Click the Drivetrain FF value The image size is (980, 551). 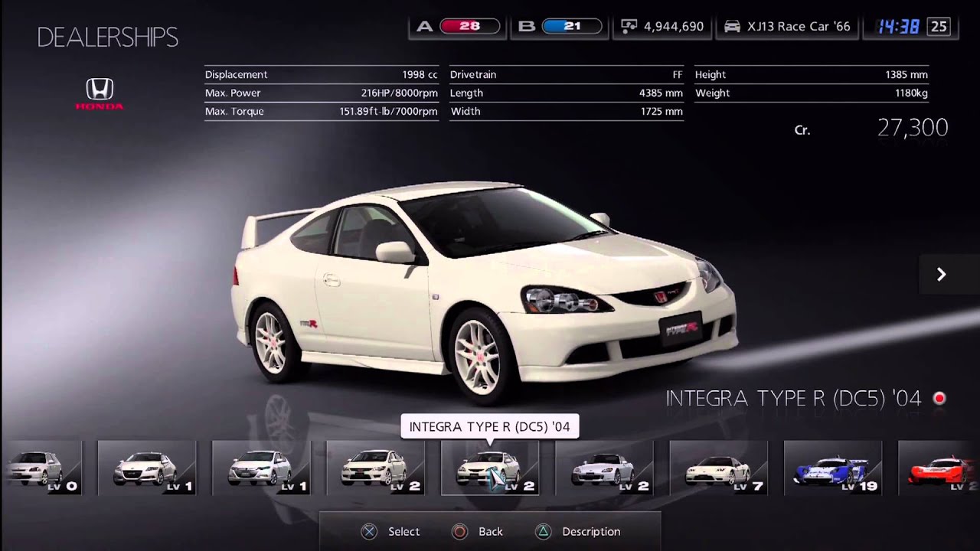[678, 75]
